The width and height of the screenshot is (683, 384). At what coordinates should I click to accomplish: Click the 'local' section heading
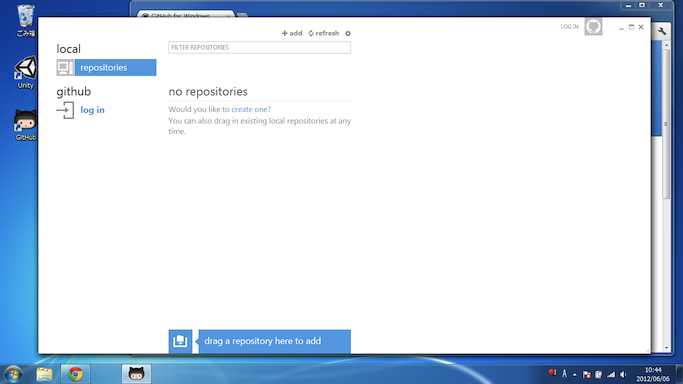coord(68,49)
